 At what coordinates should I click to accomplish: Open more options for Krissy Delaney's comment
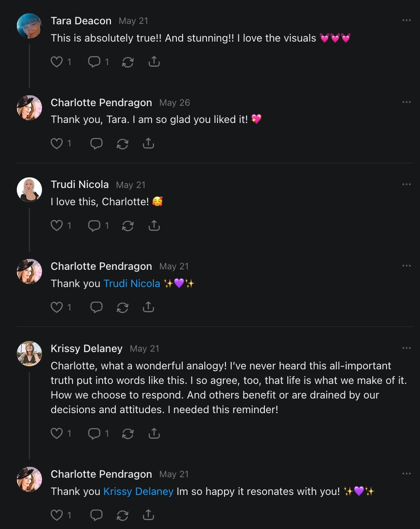(406, 348)
